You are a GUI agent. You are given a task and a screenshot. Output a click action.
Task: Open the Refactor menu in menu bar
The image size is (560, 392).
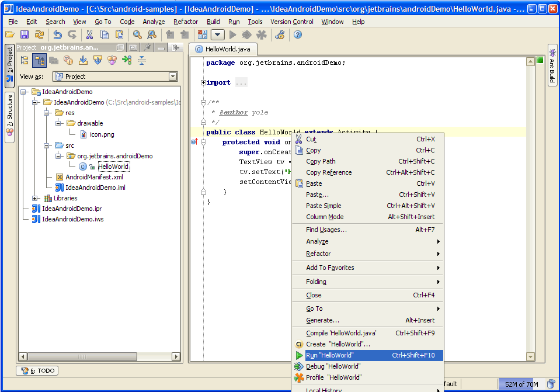[x=186, y=22]
